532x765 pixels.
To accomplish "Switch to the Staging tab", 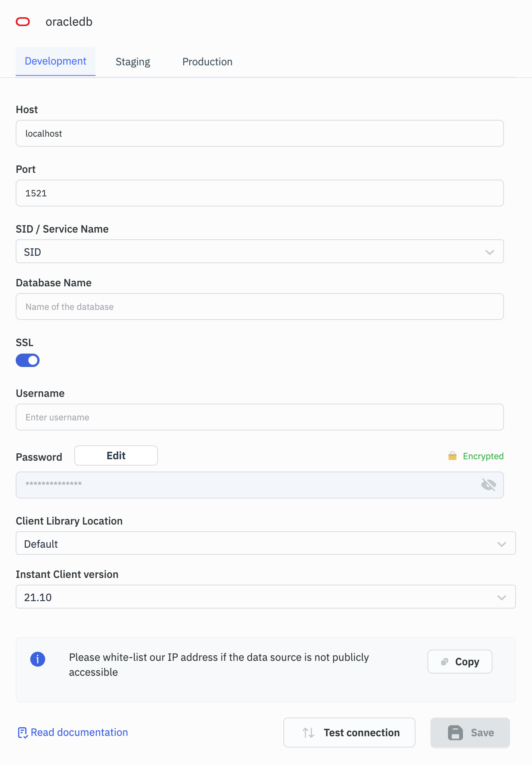I will coord(133,62).
